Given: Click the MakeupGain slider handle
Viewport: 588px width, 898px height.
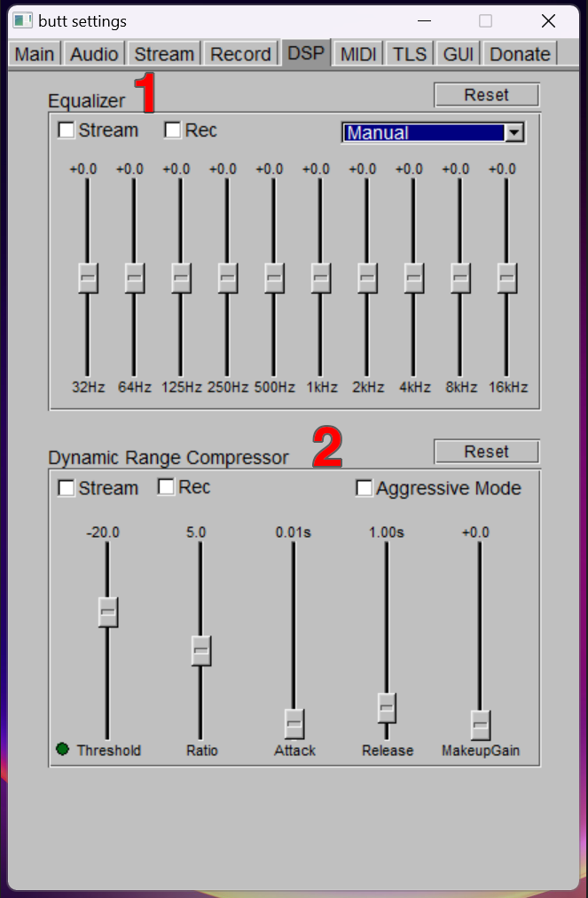Looking at the screenshot, I should tap(480, 724).
